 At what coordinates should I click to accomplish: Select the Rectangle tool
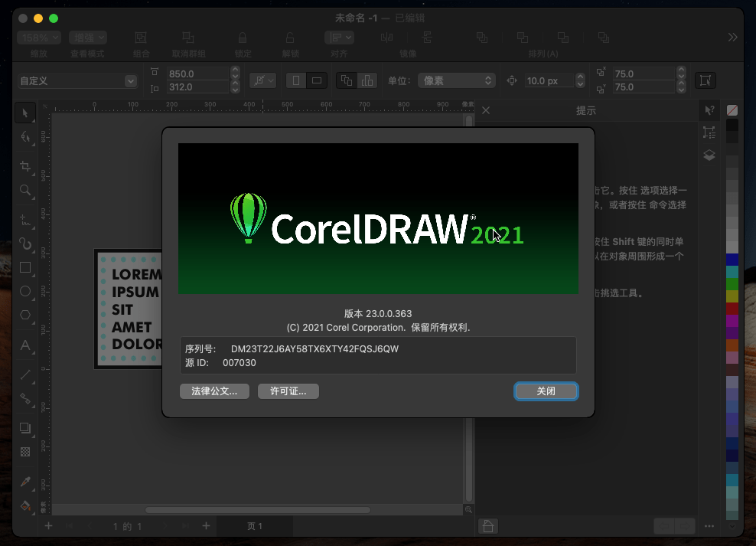pos(25,268)
